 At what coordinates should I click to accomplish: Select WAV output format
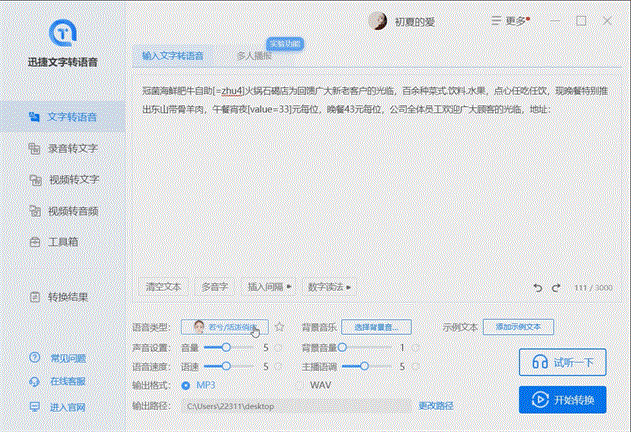tap(301, 385)
